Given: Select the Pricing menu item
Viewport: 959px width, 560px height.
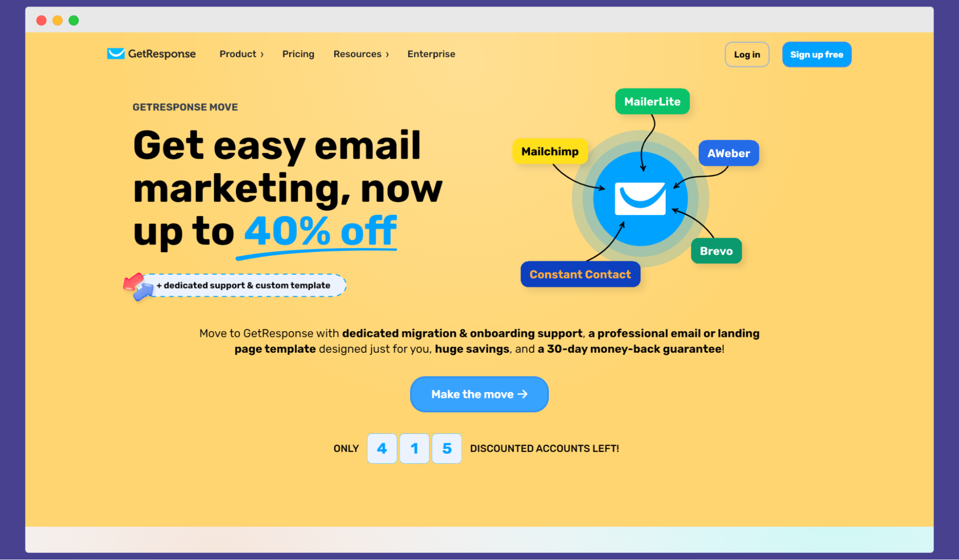Looking at the screenshot, I should coord(297,54).
